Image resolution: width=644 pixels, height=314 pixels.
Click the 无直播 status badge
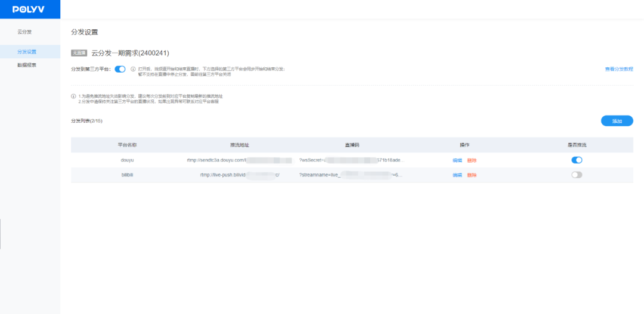tap(79, 53)
